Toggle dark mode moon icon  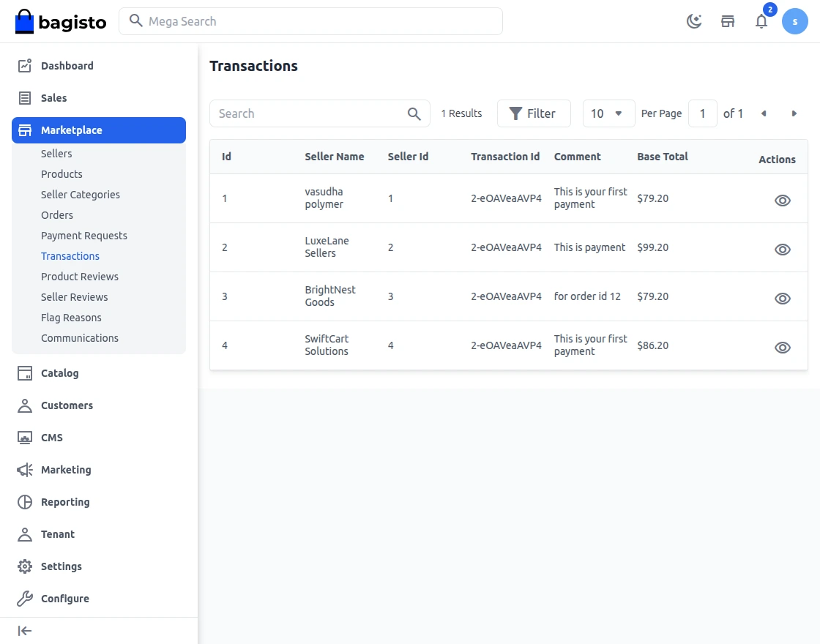coord(694,21)
